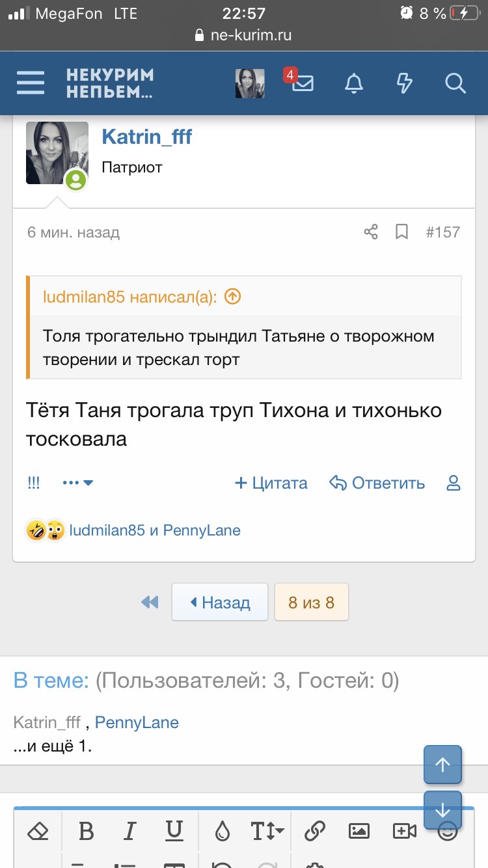488x868 pixels.
Task: Toggle underline text formatting
Action: click(x=174, y=831)
